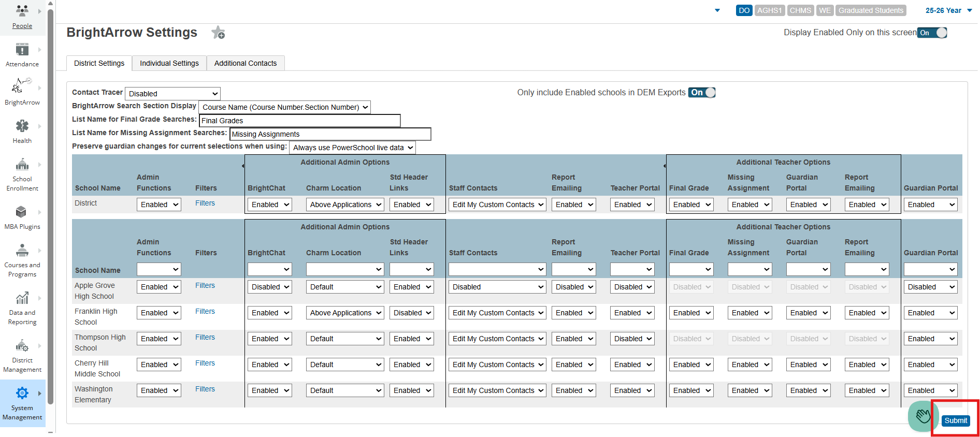
Task: Toggle Display Enabled Only on this screen
Action: 932,33
